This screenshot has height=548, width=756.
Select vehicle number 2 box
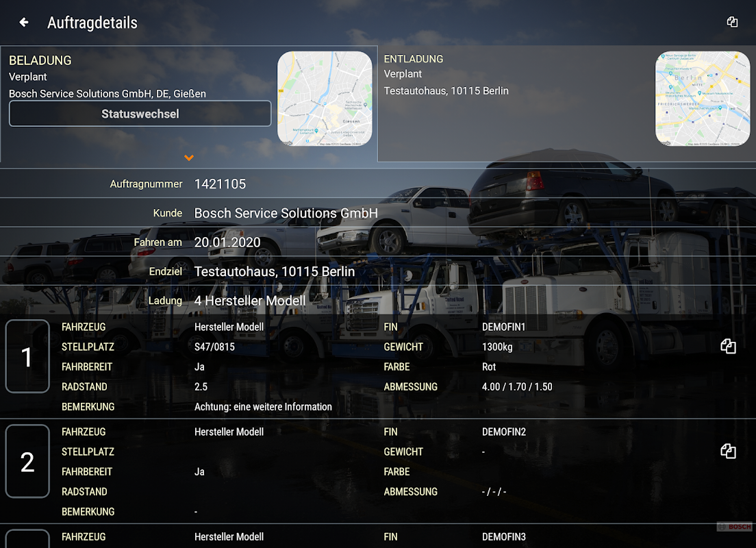pos(27,461)
